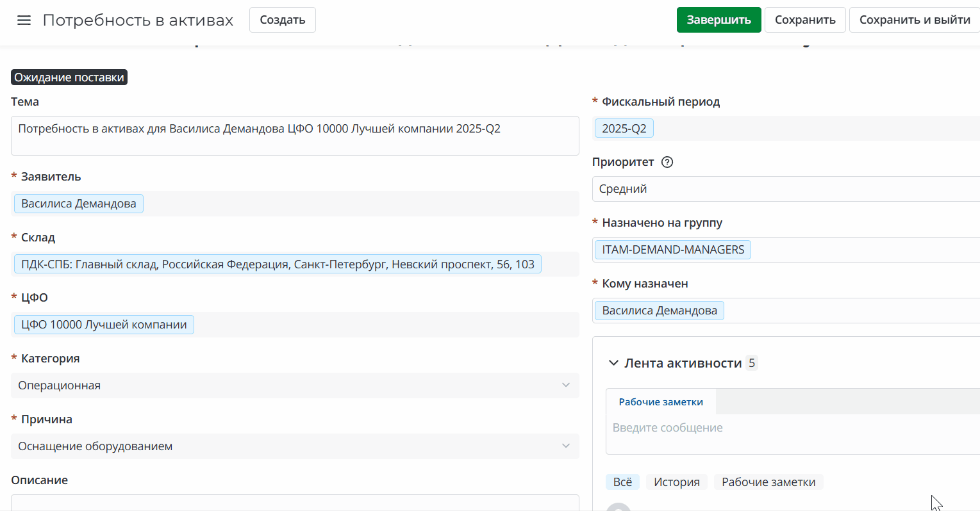Click the Потребность в активах page title
This screenshot has height=511, width=980.
(138, 20)
